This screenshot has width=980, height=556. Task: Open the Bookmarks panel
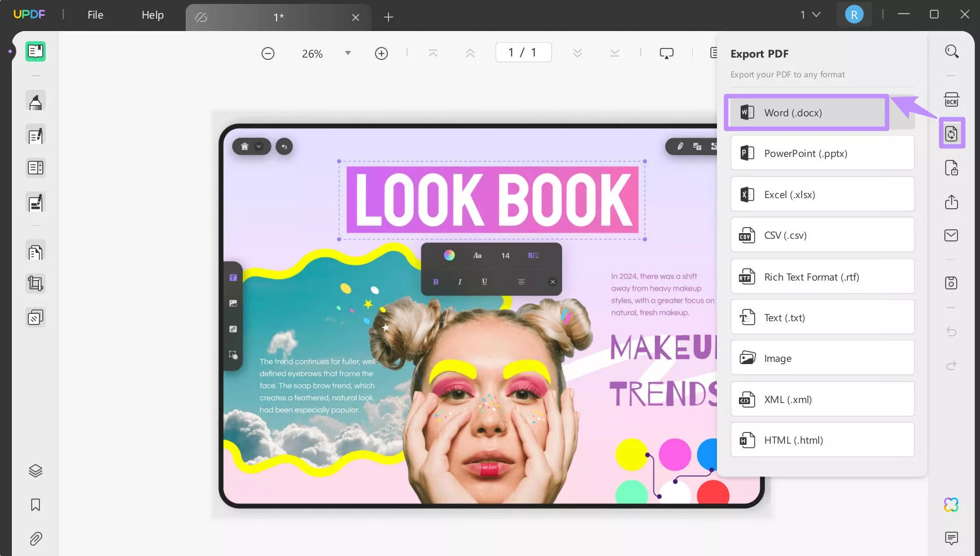[x=36, y=505]
